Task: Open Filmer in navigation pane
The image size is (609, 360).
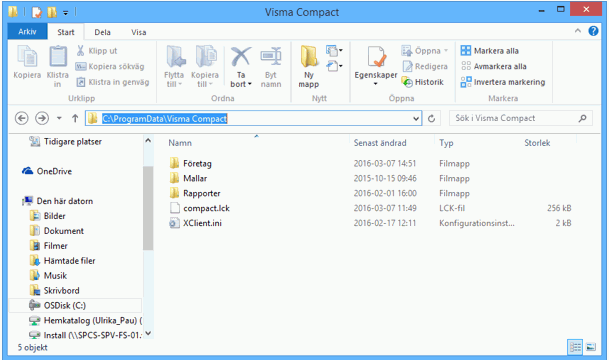Action: (x=56, y=246)
